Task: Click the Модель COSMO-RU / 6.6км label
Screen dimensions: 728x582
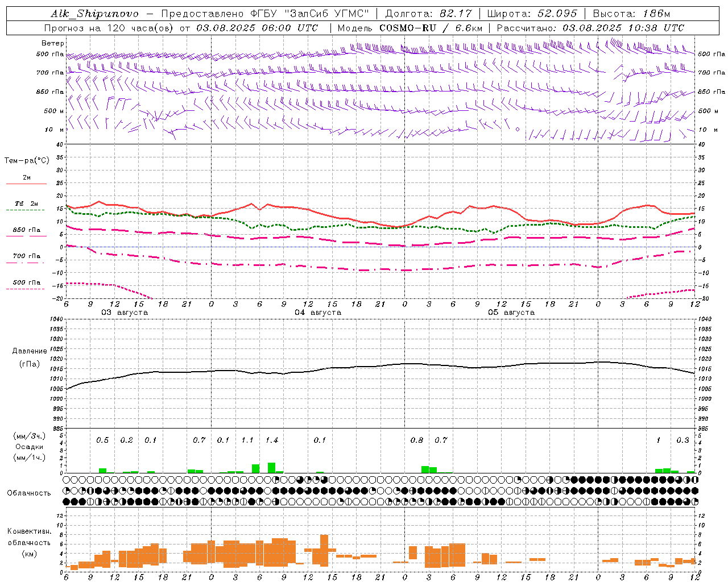Action: pyautogui.click(x=411, y=28)
